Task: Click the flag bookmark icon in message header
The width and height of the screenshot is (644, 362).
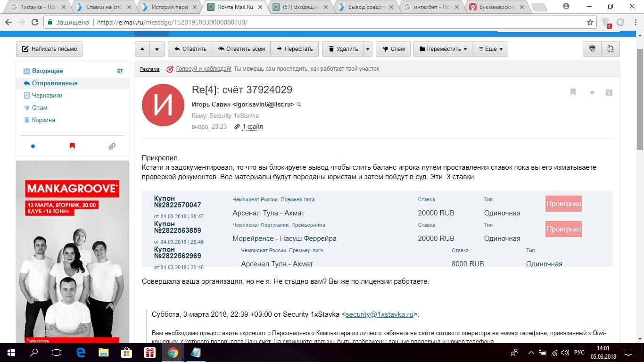Action: pos(573,92)
